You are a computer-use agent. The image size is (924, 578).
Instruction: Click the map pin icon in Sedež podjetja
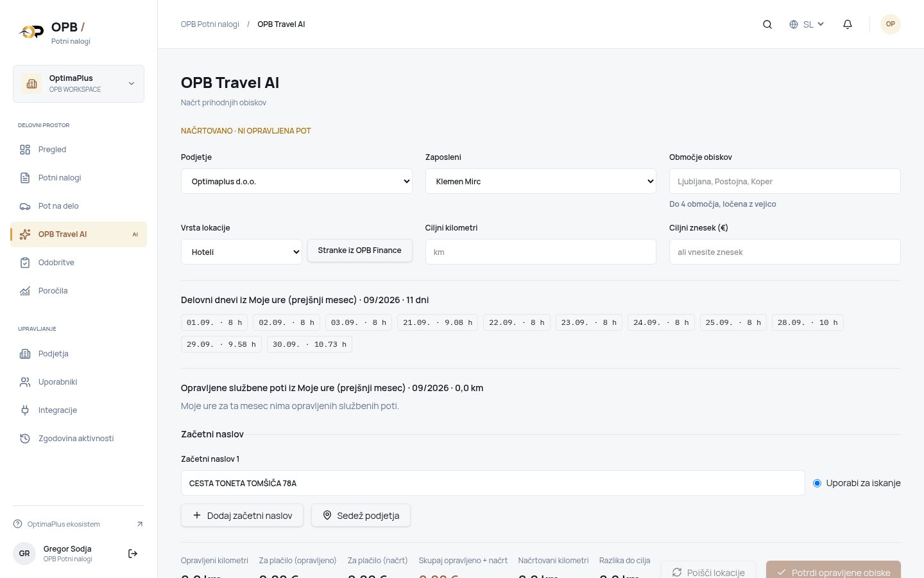coord(327,515)
